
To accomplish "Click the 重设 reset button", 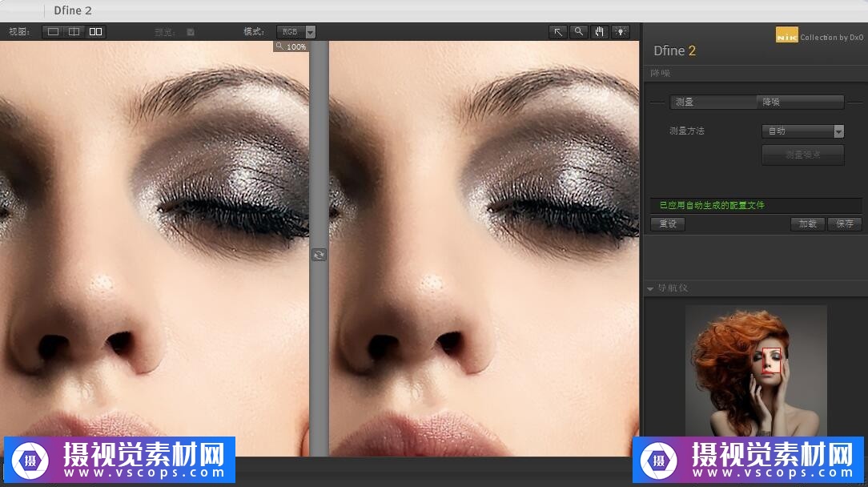I will 668,224.
